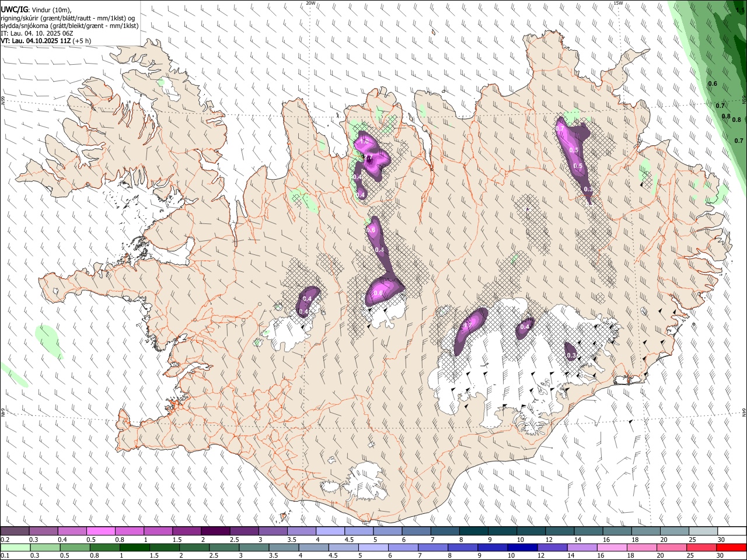This screenshot has width=747, height=560.
Task: Click the '0.3' value on the southeast glacier patch
Action: [571, 355]
